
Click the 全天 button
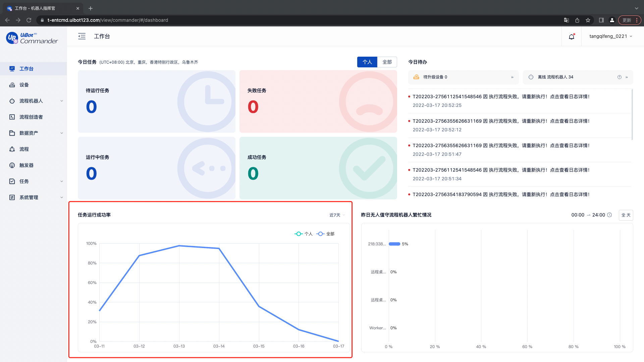(x=626, y=215)
